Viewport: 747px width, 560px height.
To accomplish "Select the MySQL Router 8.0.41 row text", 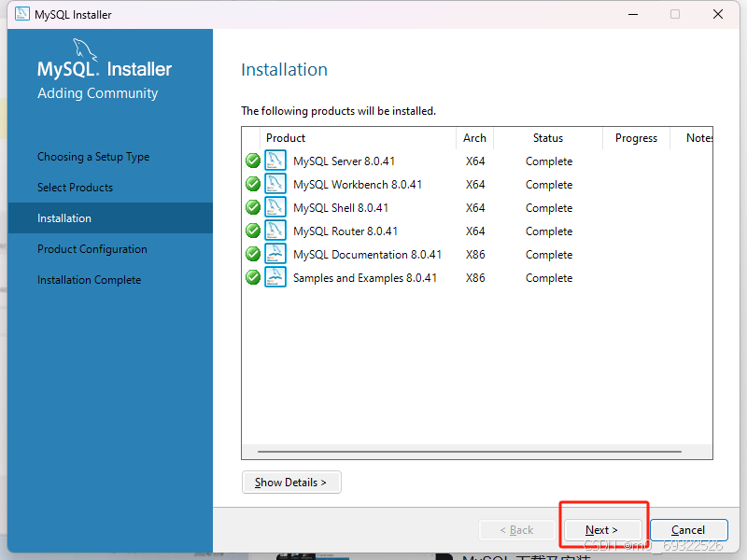I will point(345,231).
